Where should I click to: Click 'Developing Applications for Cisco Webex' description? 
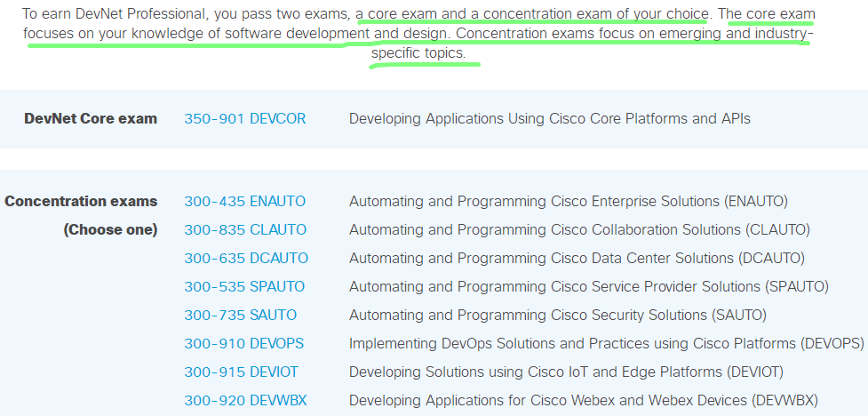click(584, 400)
